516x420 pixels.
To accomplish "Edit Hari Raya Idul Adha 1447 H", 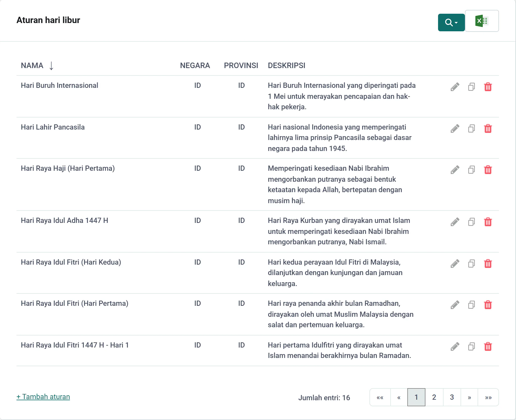I will pyautogui.click(x=455, y=222).
